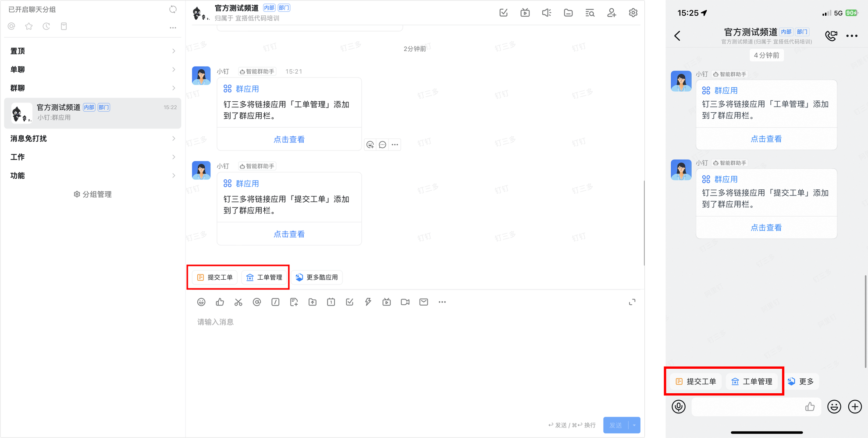Screen dimensions: 868x438
Task: Expand the 消息免打扰 group
Action: point(92,139)
